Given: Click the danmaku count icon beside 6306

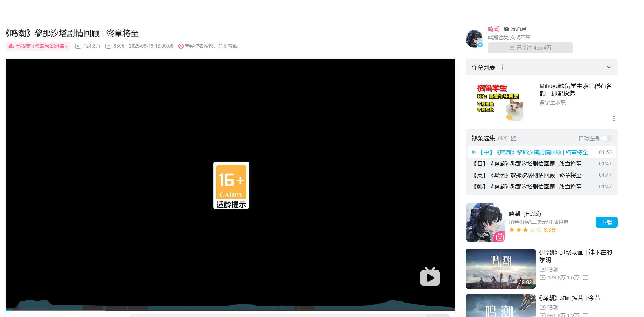Looking at the screenshot, I should 108,46.
